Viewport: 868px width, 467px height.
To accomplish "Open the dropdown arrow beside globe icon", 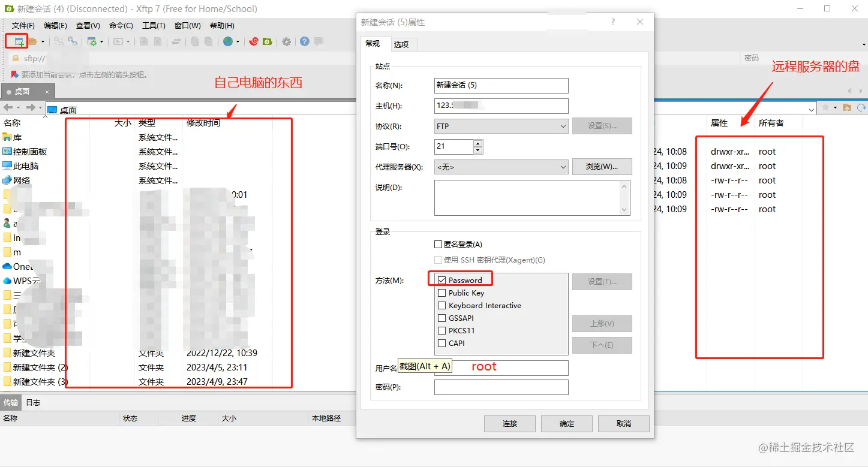I will (238, 42).
